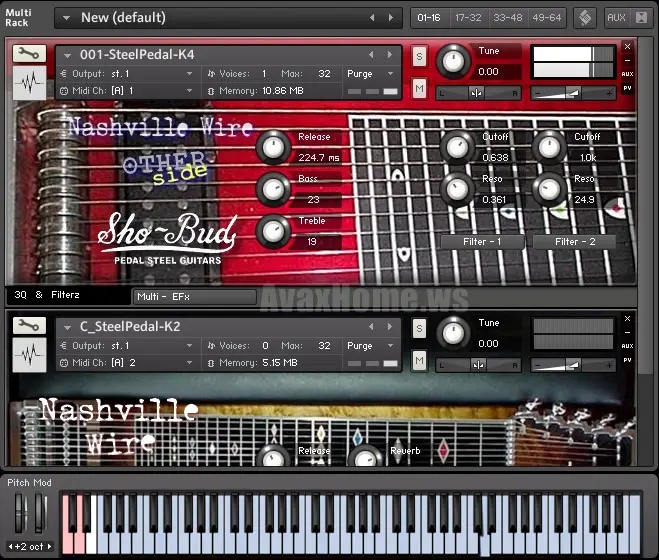Toggle PV performance view on 001-SteelPedal-K4

(627, 88)
